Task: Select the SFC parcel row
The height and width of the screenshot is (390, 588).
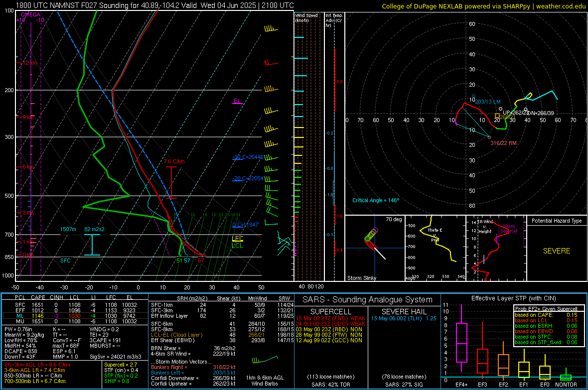Action: point(75,305)
